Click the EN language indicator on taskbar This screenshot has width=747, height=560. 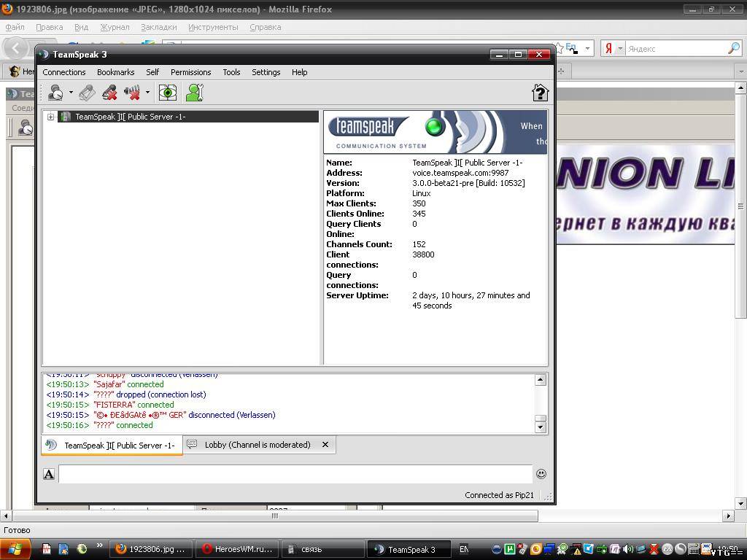(463, 549)
